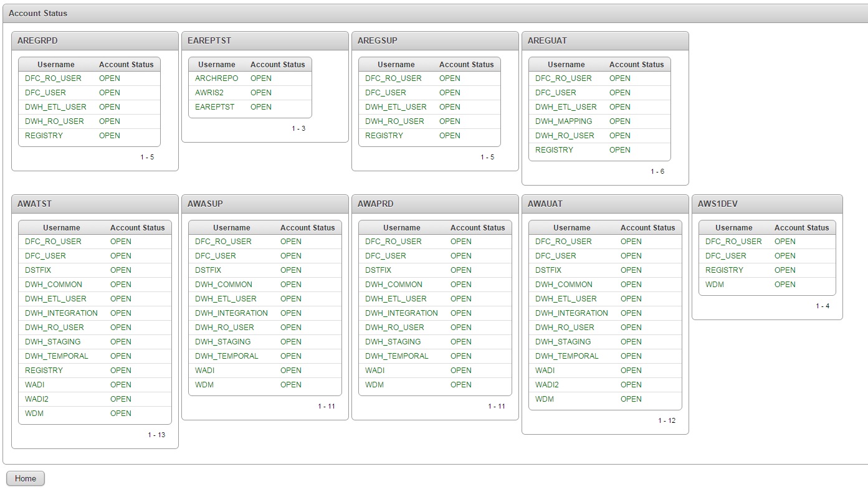Screen dimensions: 868x492
Task: Click the Home button
Action: point(25,478)
